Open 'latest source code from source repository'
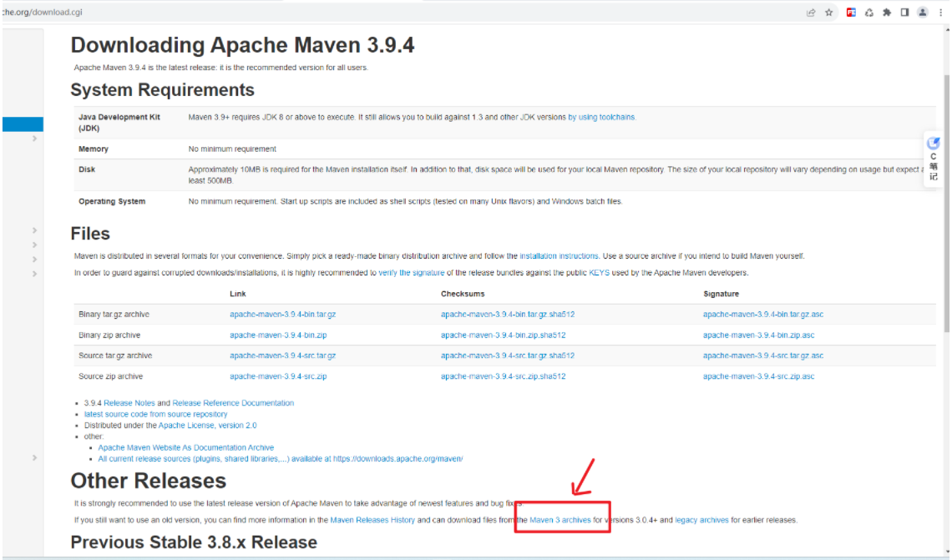Screen dimensions: 952x560 click(x=156, y=415)
